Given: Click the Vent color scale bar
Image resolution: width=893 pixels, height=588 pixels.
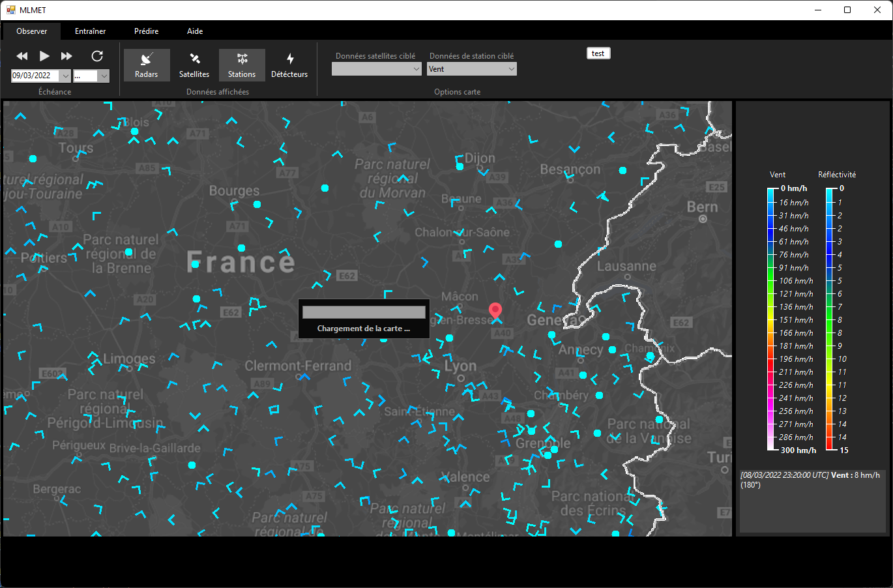Looking at the screenshot, I should 772,319.
